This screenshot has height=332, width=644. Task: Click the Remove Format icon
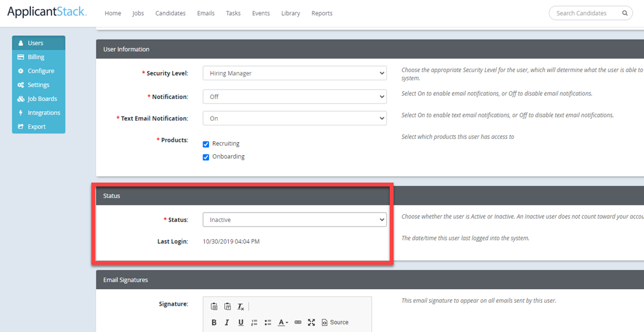coord(241,306)
